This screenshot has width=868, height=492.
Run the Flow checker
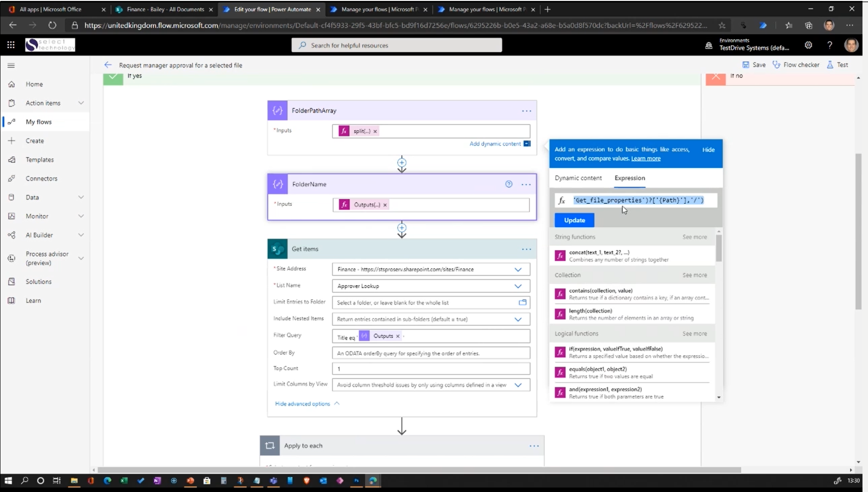[796, 64]
